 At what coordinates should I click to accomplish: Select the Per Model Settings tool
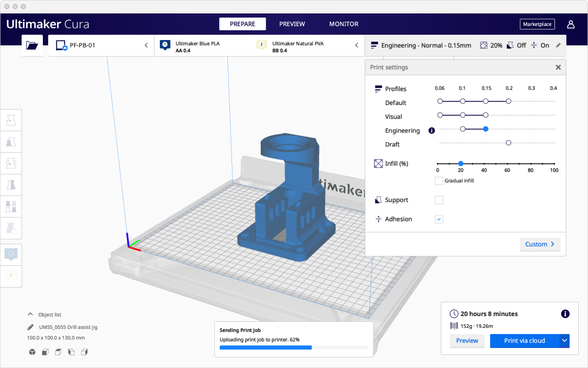11,206
